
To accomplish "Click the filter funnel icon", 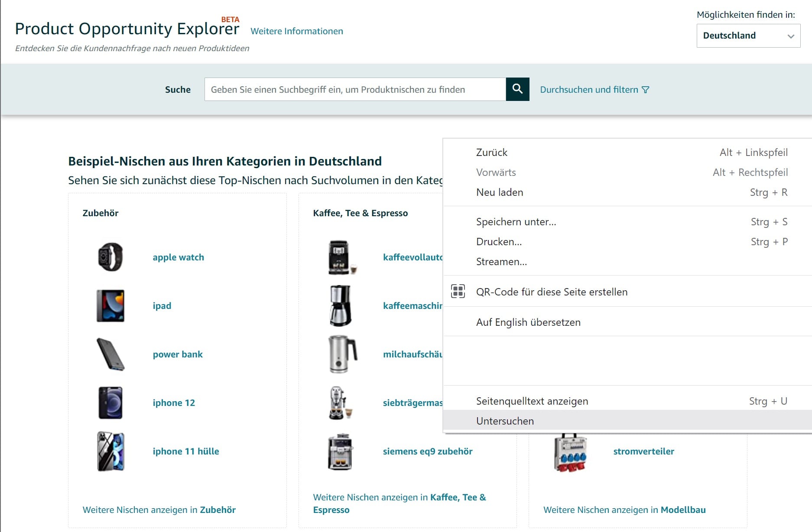I will click(646, 90).
